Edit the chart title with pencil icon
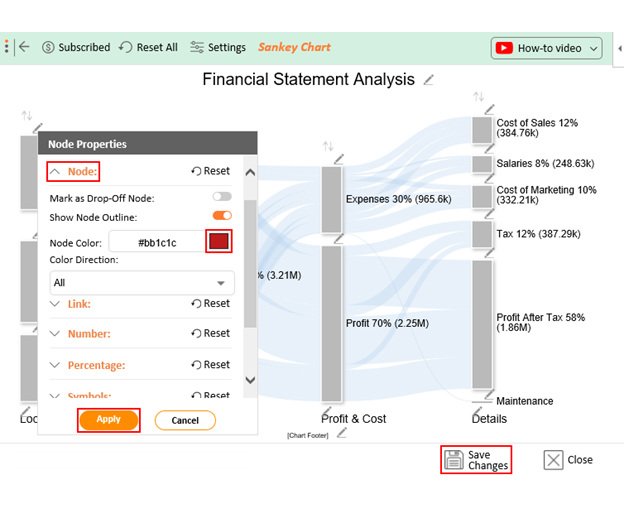The image size is (624, 507). click(x=429, y=80)
